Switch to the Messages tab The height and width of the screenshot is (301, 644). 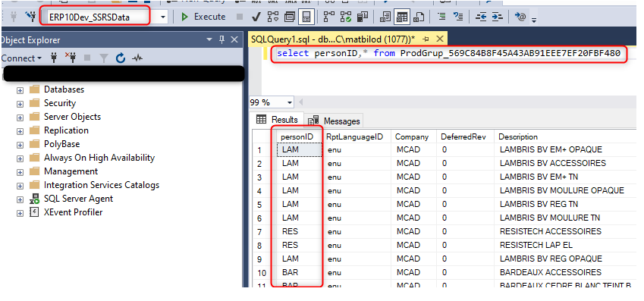334,121
